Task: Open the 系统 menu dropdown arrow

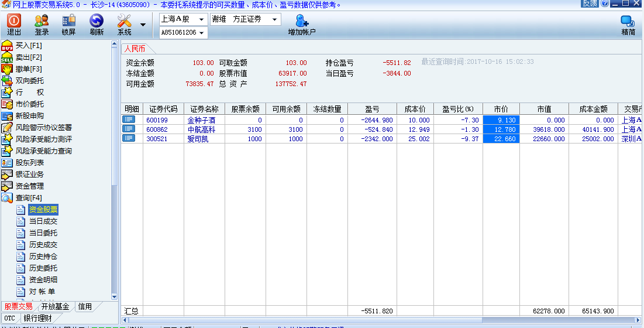Action: 143,25
